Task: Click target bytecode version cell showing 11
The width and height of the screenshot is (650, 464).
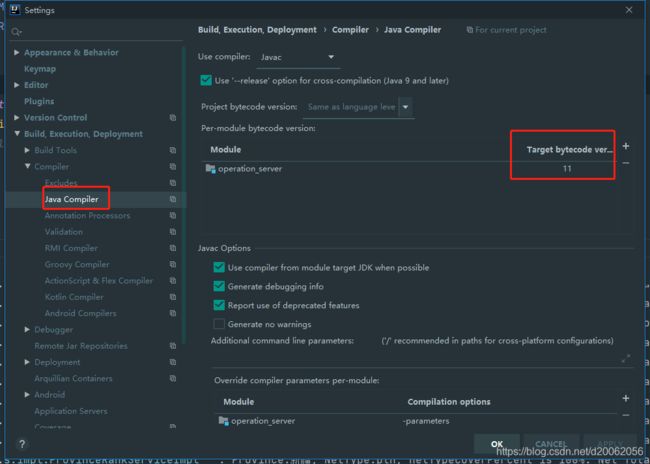Action: click(567, 169)
